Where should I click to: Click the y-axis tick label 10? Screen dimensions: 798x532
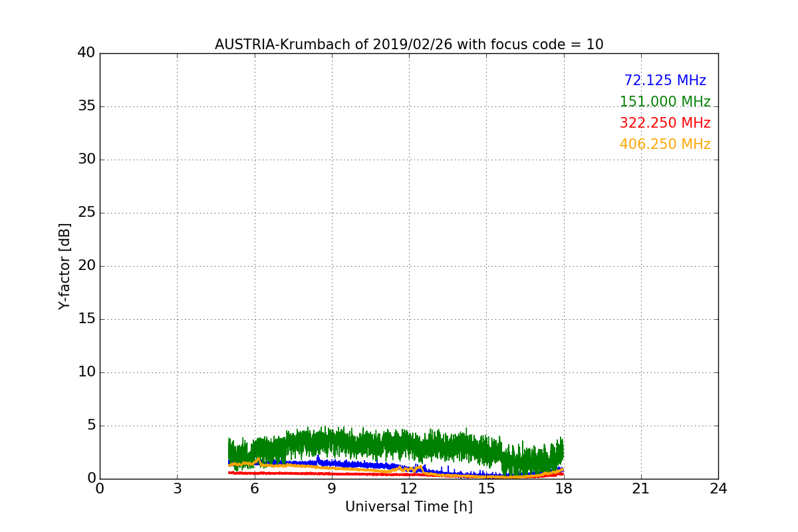point(86,372)
